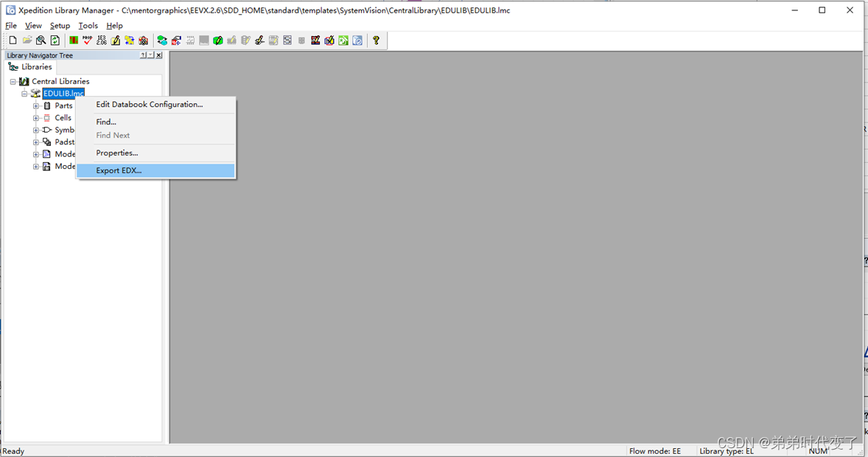Open Help via the question mark toolbar icon

(376, 40)
